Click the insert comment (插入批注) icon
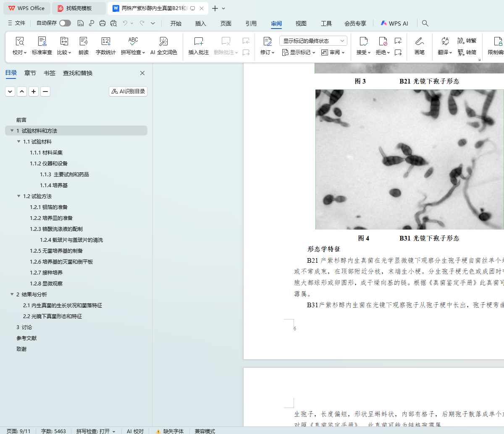The image size is (504, 434). point(198,42)
